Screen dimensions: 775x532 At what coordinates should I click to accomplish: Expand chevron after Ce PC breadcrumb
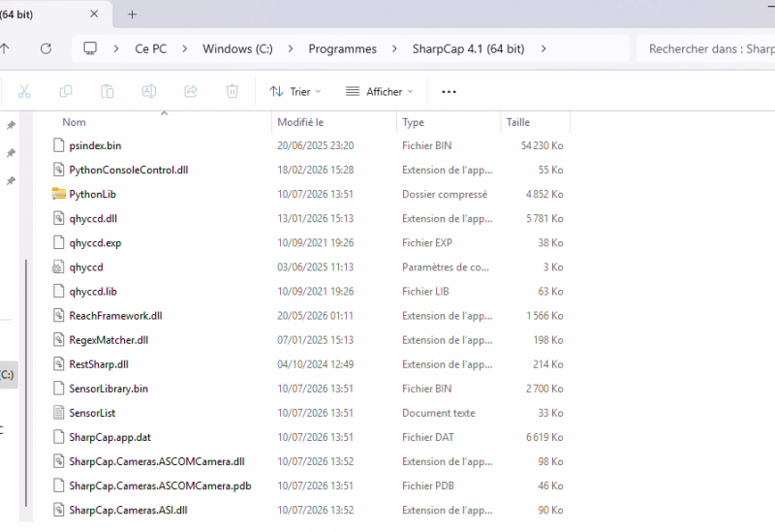[x=184, y=48]
